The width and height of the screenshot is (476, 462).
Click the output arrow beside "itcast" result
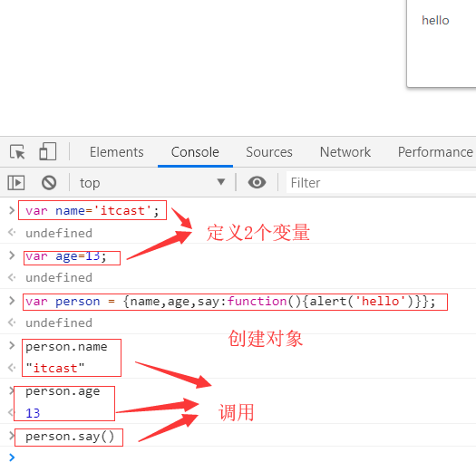pyautogui.click(x=12, y=368)
